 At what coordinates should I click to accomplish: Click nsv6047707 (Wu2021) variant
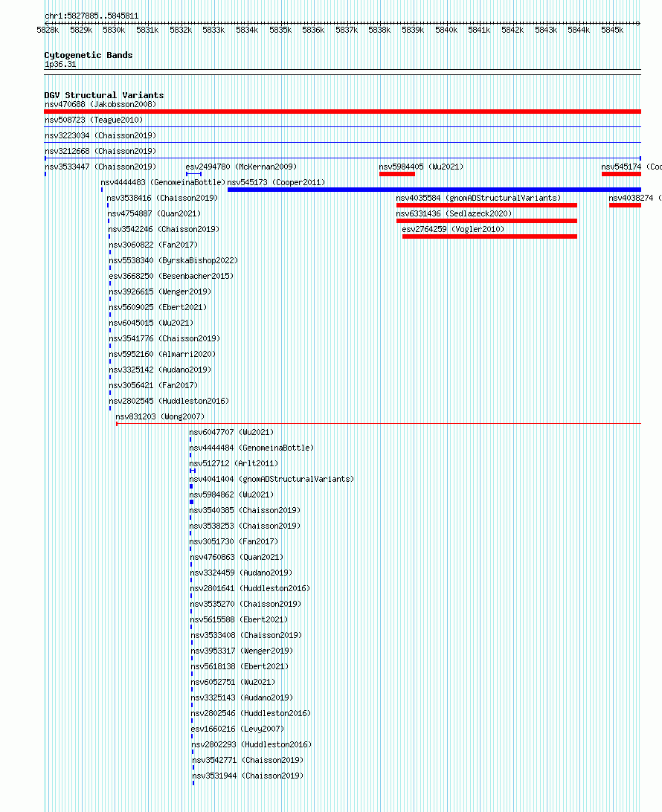(x=231, y=432)
